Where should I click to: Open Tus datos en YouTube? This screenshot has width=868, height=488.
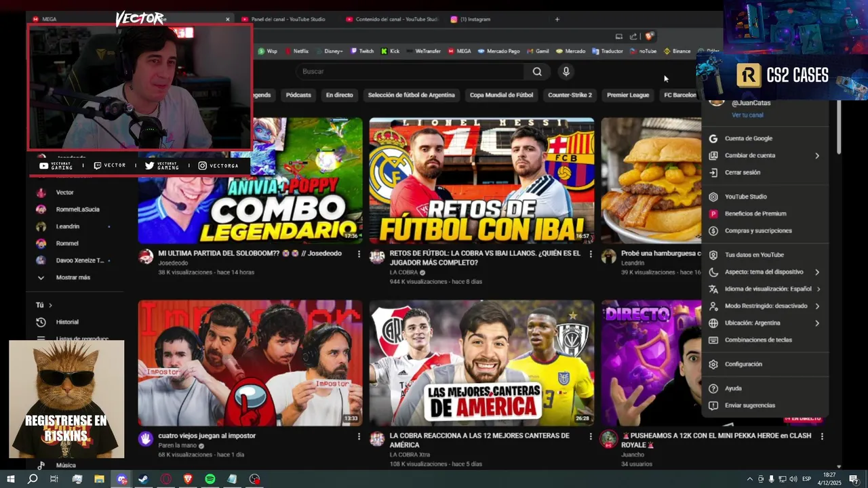coord(765,255)
